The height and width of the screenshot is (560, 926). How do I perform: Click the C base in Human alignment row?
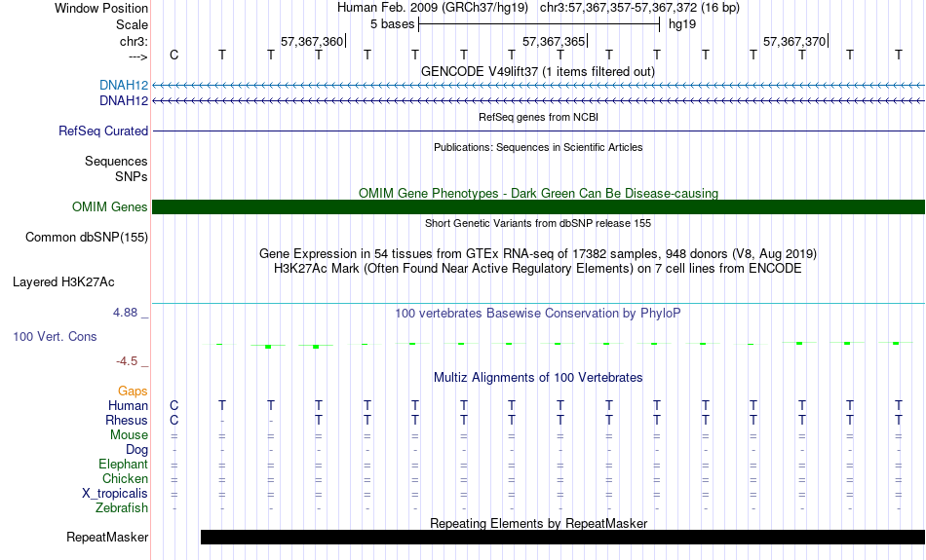(x=174, y=405)
